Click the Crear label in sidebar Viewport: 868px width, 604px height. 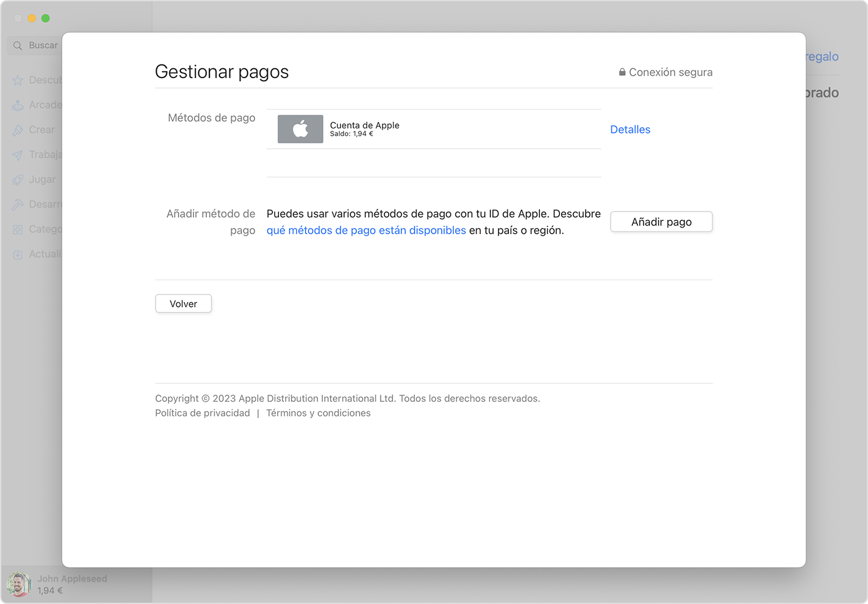42,130
